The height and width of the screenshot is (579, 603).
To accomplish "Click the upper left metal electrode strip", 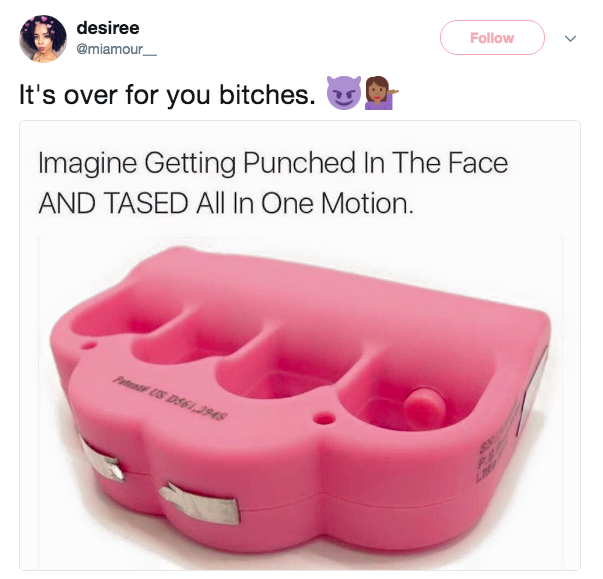I will (101, 458).
